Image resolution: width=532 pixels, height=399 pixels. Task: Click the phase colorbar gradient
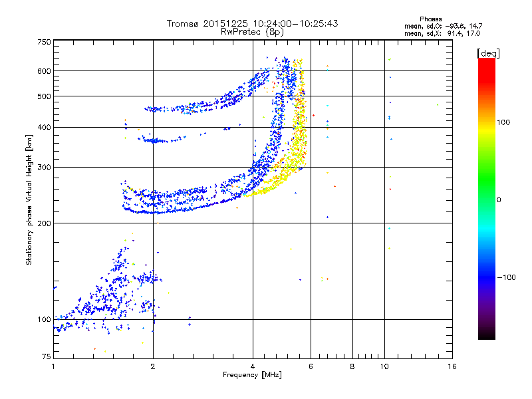coord(487,198)
